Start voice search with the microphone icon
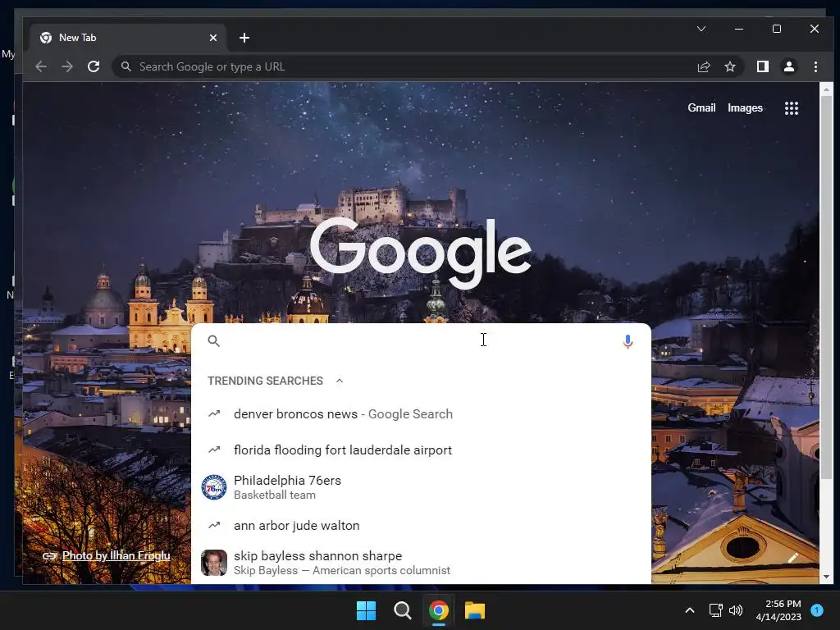The width and height of the screenshot is (840, 630). (628, 341)
